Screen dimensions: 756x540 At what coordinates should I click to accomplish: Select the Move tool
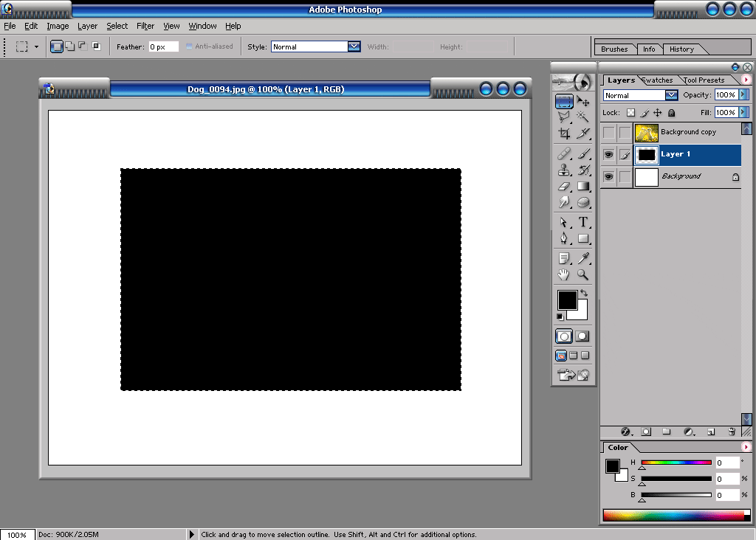pyautogui.click(x=583, y=101)
